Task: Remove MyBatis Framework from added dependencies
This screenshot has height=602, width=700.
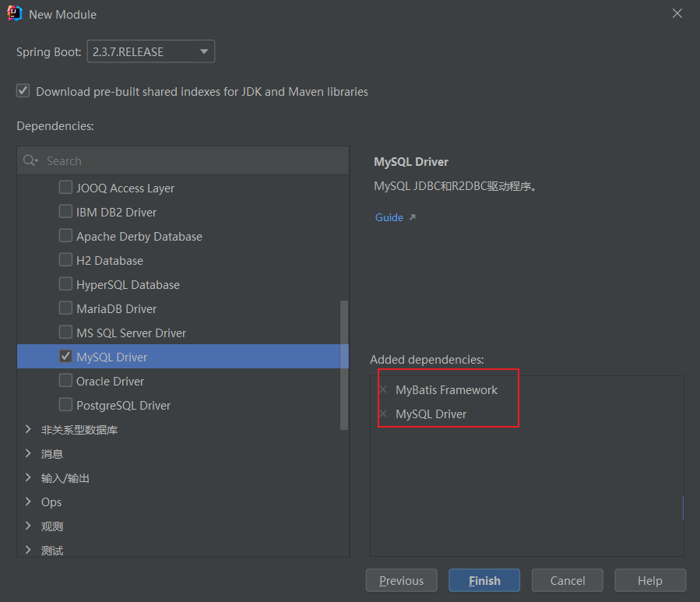Action: [x=382, y=389]
